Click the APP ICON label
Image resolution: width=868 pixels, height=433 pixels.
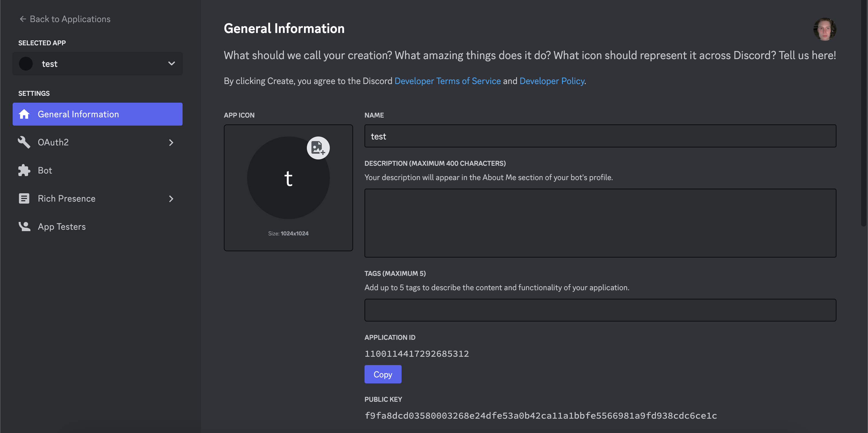click(x=239, y=115)
